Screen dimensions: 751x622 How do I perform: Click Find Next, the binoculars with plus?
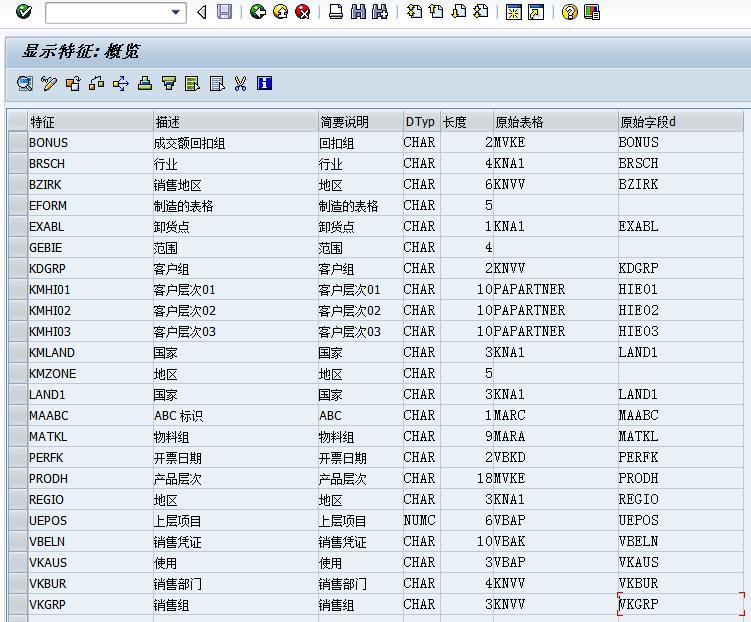tap(380, 11)
